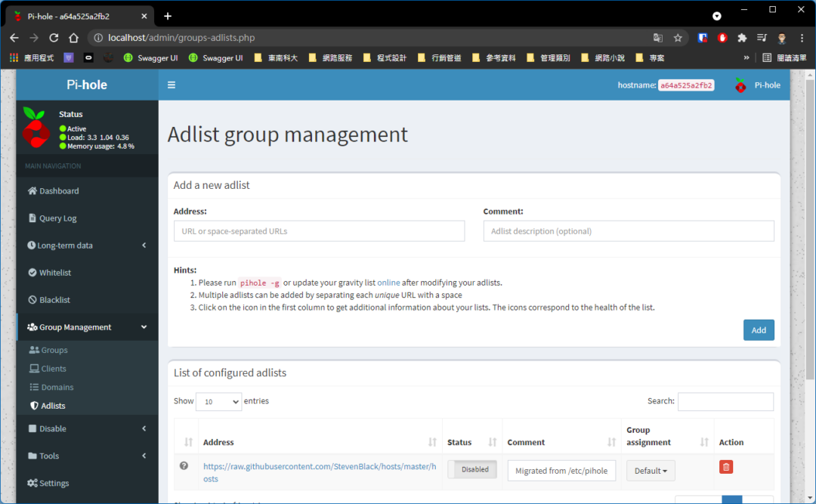
Task: Open Pi-hole user menu in top bar
Action: [758, 85]
